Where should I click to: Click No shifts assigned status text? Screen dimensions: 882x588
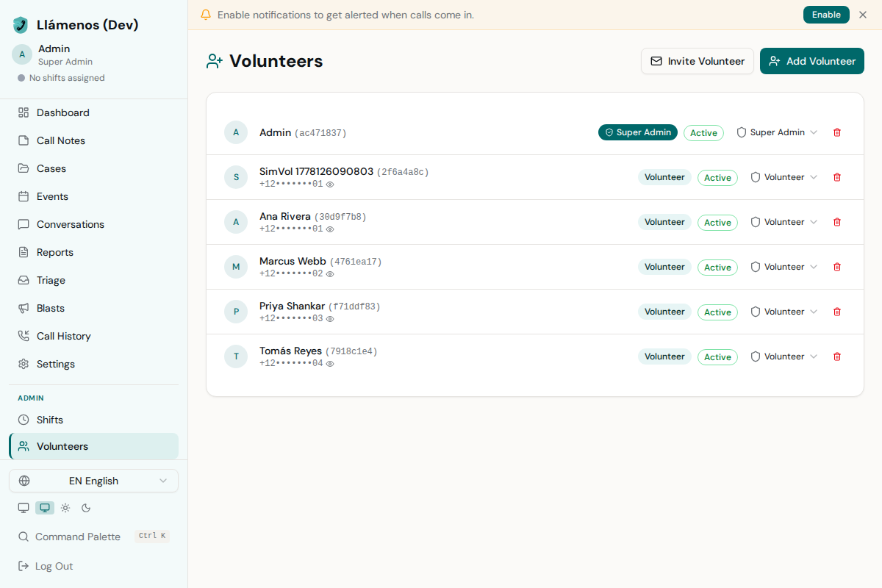pyautogui.click(x=67, y=78)
